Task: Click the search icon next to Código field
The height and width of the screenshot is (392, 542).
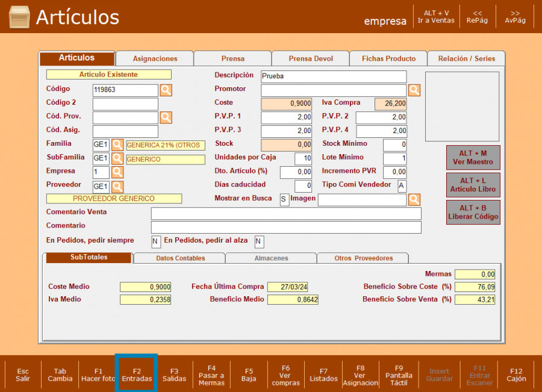Action: [166, 90]
